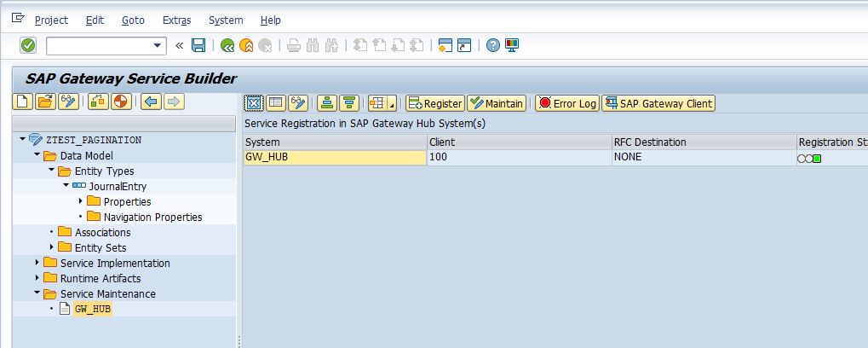This screenshot has height=348, width=868.
Task: Collapse the command field double-chevron
Action: click(x=179, y=45)
